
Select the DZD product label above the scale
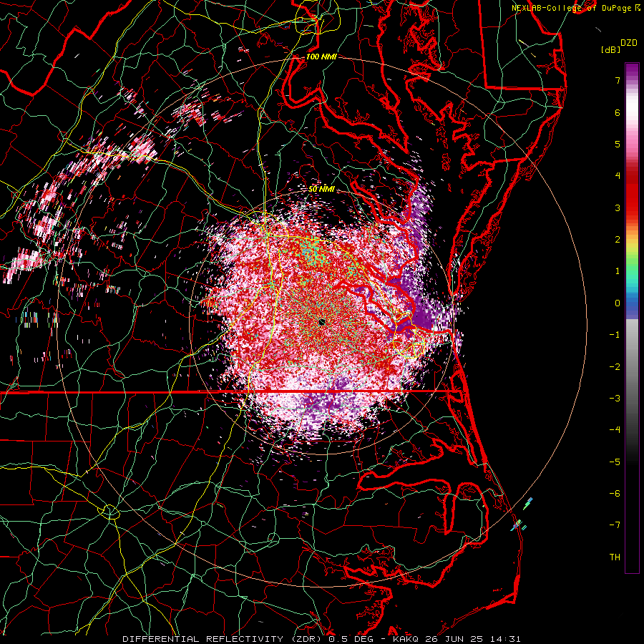pyautogui.click(x=628, y=43)
